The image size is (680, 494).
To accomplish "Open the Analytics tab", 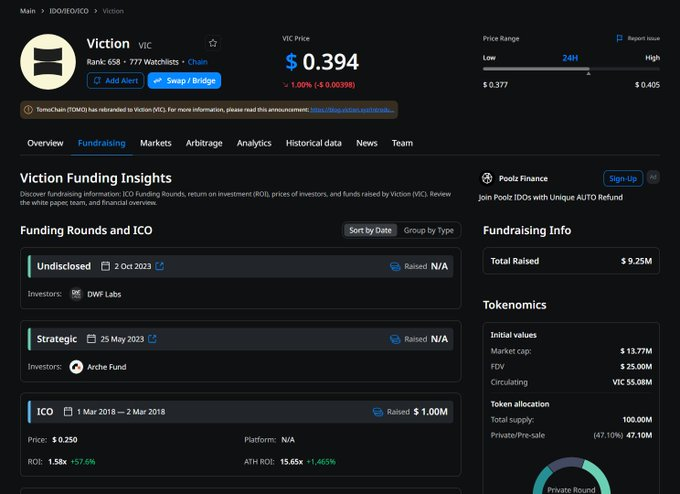I will tap(254, 143).
